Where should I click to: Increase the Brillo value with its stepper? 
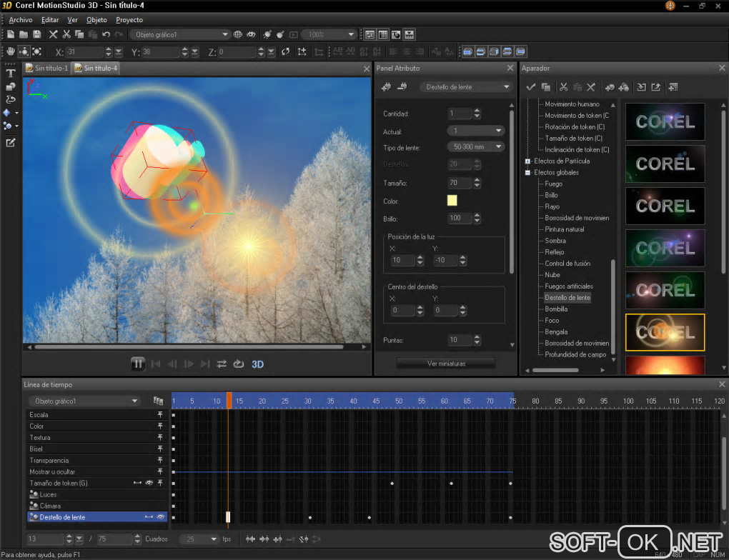pos(477,215)
